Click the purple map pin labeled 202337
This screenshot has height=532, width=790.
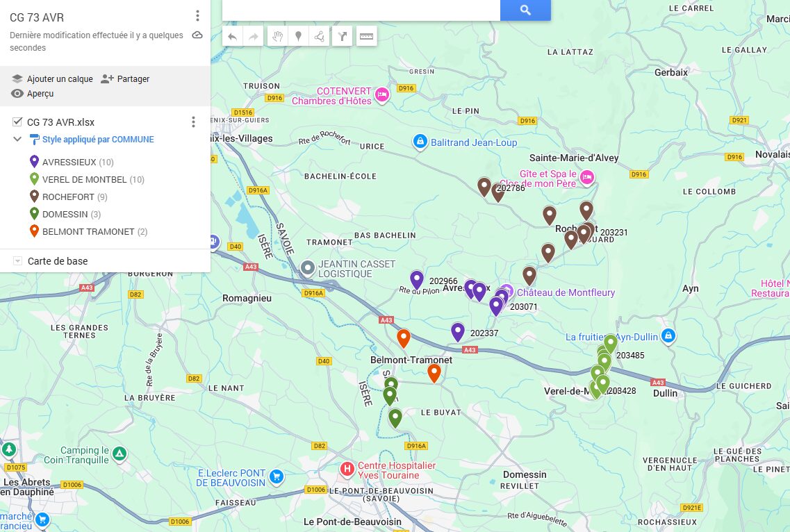point(457,332)
